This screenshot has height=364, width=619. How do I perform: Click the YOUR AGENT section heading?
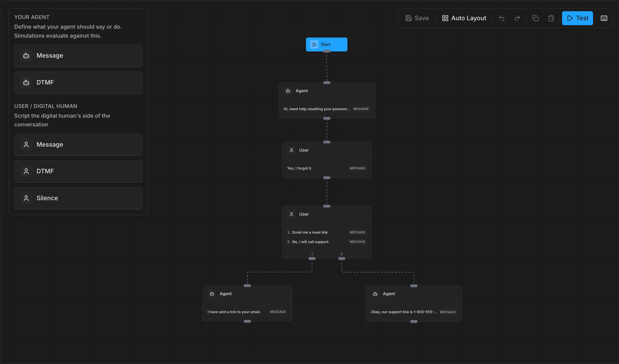pos(32,17)
